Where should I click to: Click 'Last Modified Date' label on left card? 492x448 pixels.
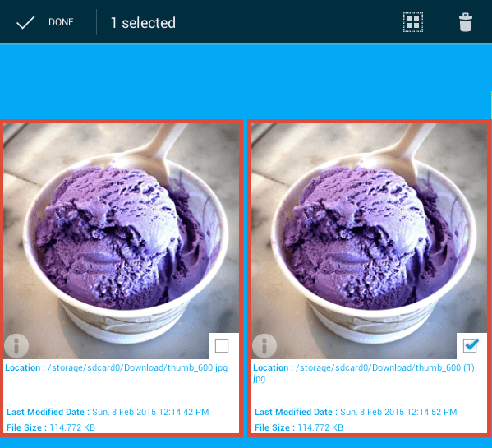coord(45,412)
